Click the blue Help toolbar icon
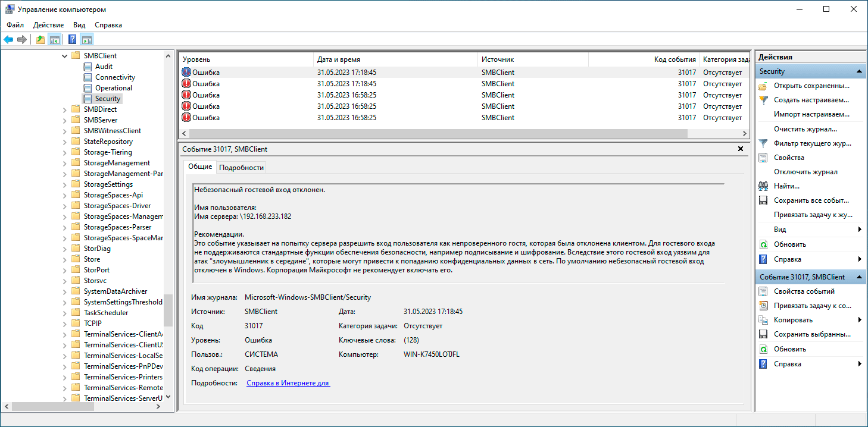 [72, 40]
